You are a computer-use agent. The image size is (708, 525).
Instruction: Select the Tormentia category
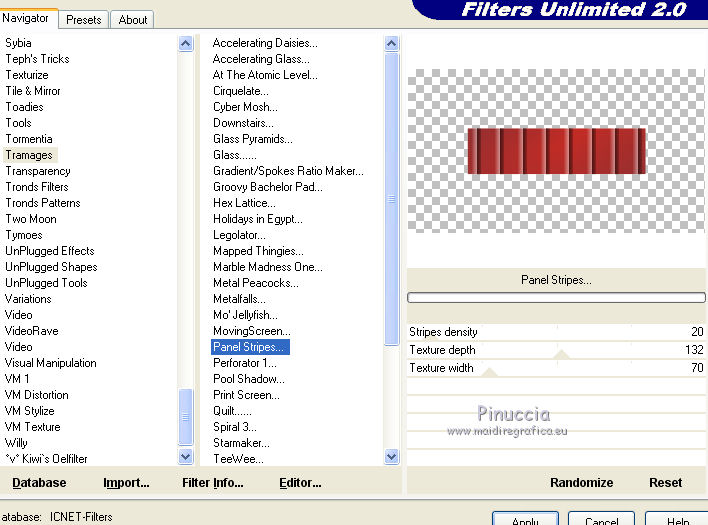(29, 139)
